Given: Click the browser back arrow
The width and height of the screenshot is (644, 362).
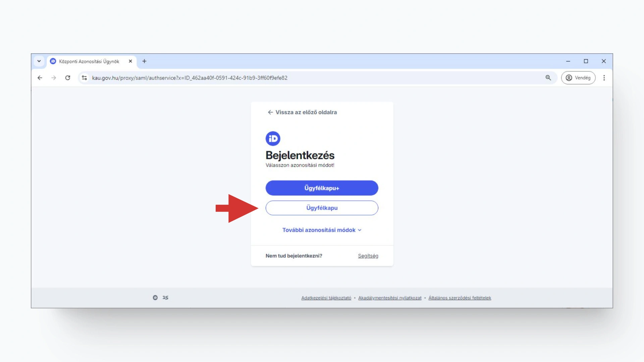Looking at the screenshot, I should (x=40, y=78).
